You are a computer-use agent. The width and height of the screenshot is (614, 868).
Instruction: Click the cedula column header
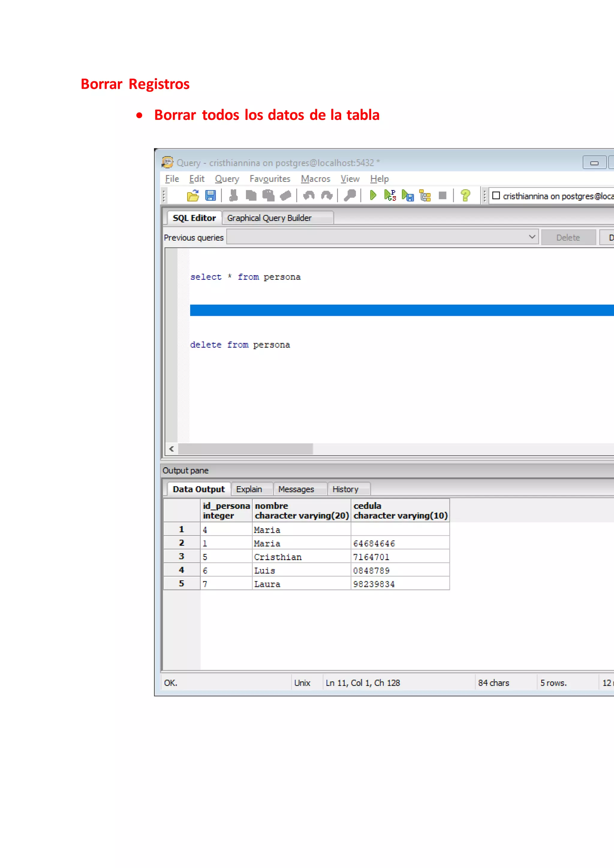pyautogui.click(x=400, y=510)
